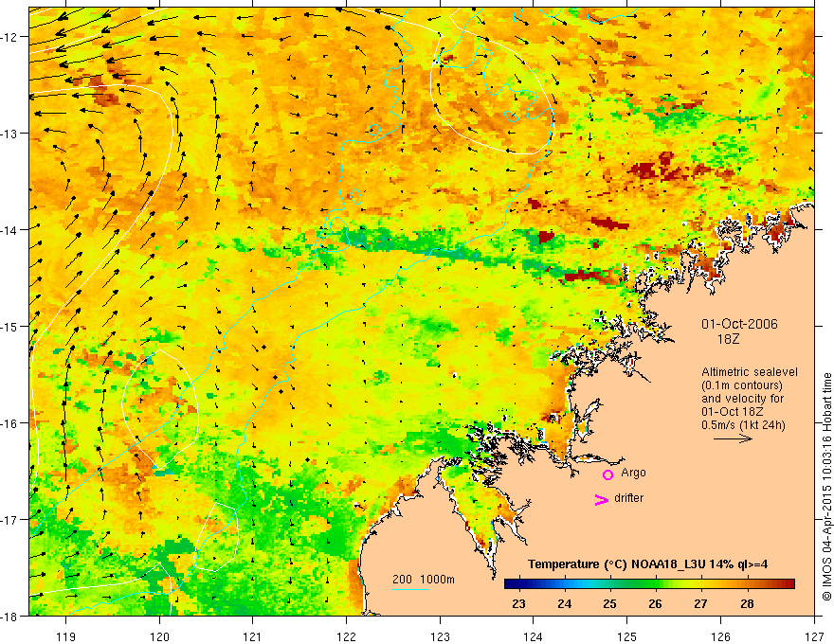Click the magenta Argo circle legend symbol

coord(607,474)
